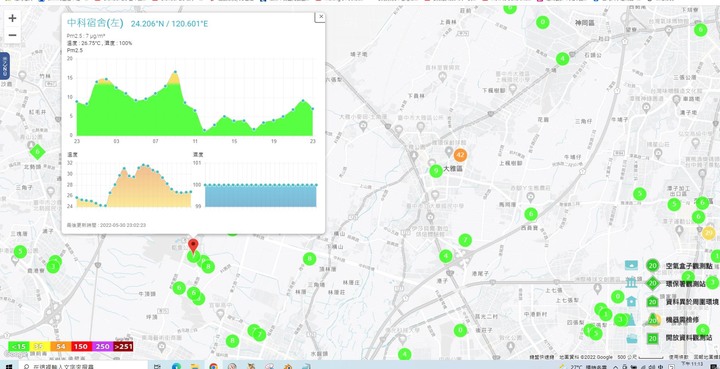This screenshot has height=369, width=720.
Task: Select the red location pin marker
Action: click(x=193, y=246)
